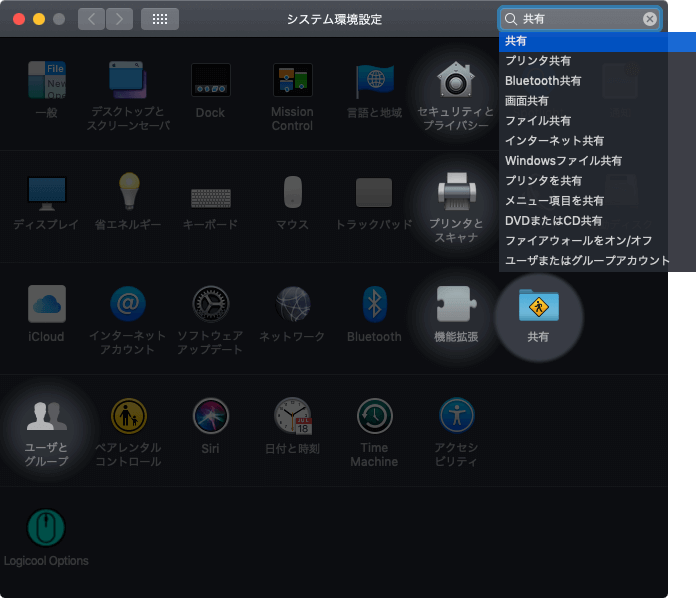Choose ファイアウォールをオン/オフ suggestion
This screenshot has height=598, width=696.
click(597, 241)
